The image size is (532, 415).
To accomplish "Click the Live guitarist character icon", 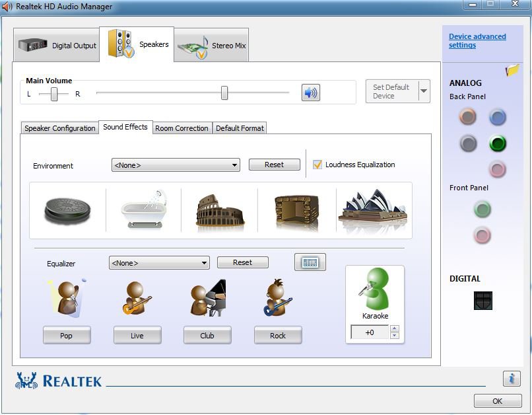I will click(x=137, y=298).
